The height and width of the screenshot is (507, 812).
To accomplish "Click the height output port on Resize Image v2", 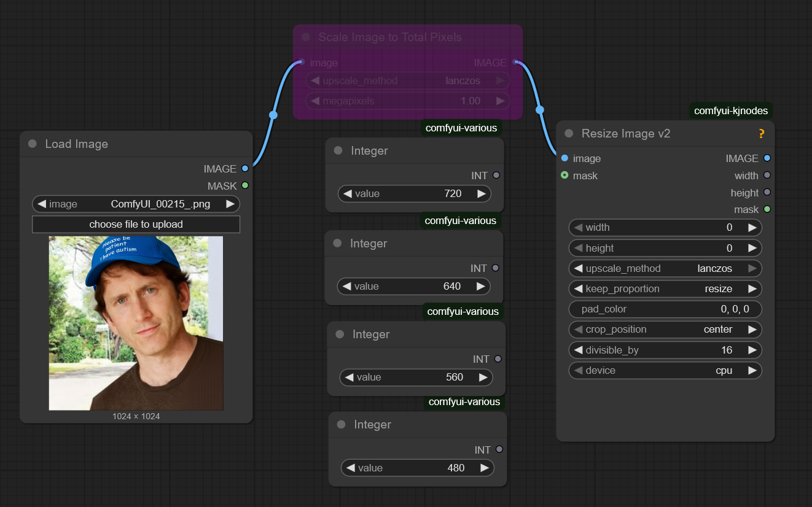I will [x=767, y=193].
